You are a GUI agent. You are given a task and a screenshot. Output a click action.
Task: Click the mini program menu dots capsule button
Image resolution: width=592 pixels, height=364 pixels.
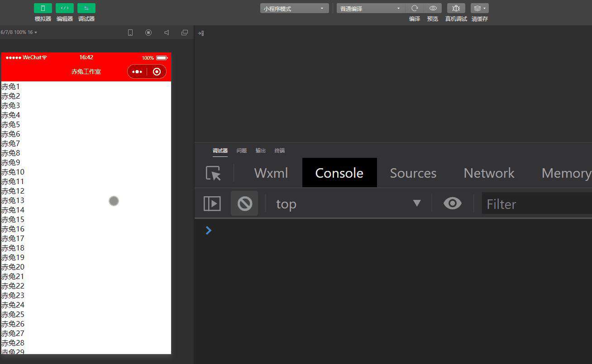pos(138,72)
